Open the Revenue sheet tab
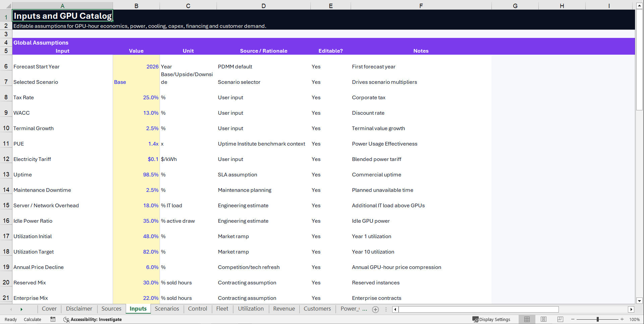Viewport: 644px width, 324px height. click(284, 309)
